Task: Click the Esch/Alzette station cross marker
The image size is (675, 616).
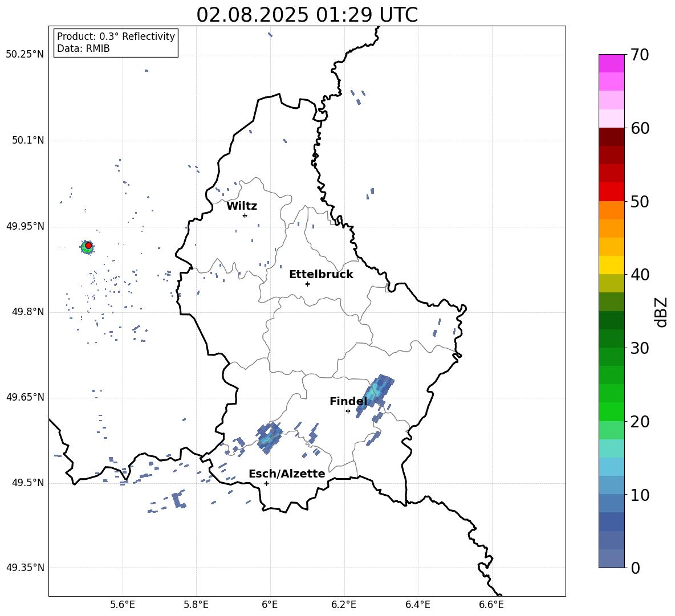Action: (x=266, y=483)
